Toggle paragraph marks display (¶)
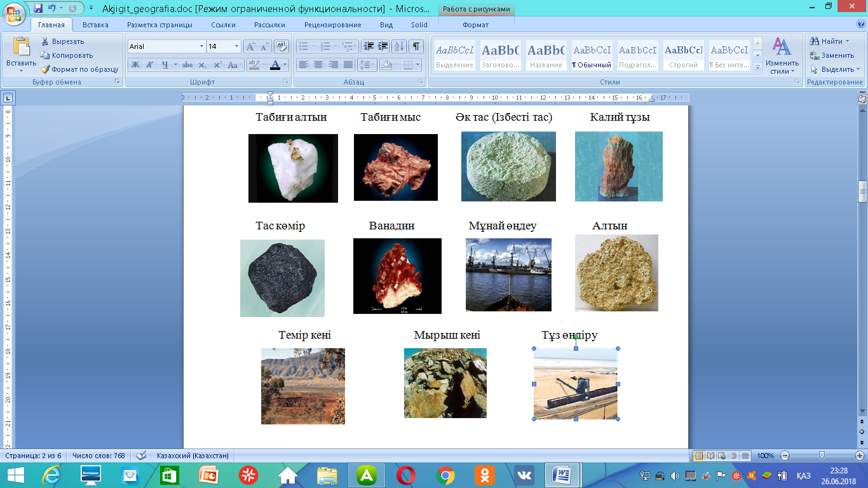This screenshot has height=488, width=868. coord(416,46)
